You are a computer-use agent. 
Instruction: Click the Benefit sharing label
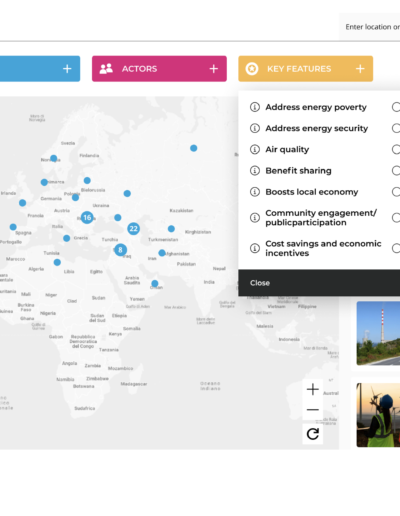(x=298, y=171)
